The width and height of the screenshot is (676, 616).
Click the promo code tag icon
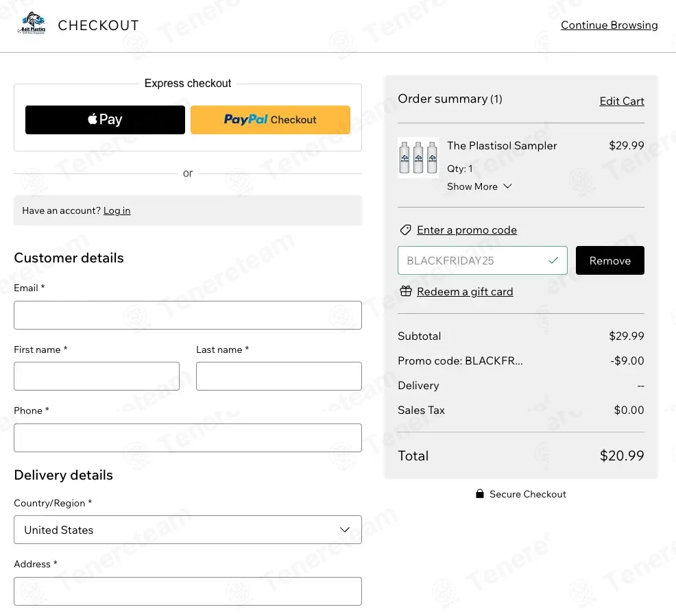(x=405, y=230)
